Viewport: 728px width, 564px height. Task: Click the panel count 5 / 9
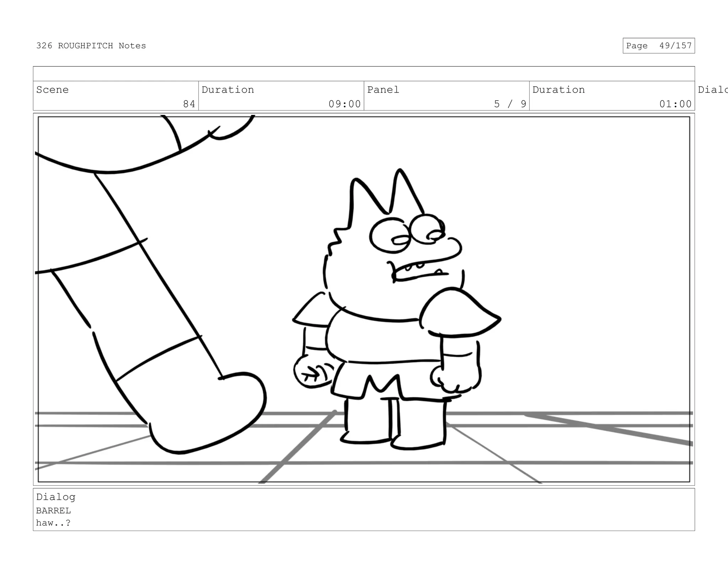[x=510, y=104]
